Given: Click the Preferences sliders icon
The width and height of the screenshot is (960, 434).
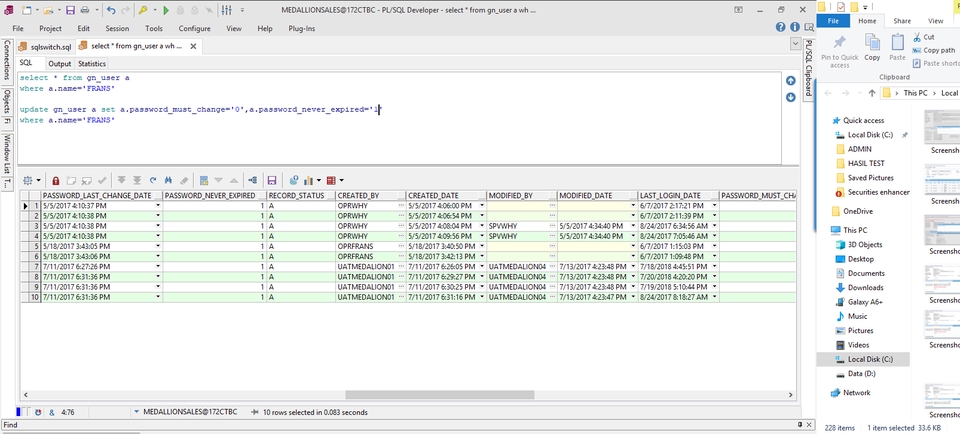Looking at the screenshot, I should point(227,10).
